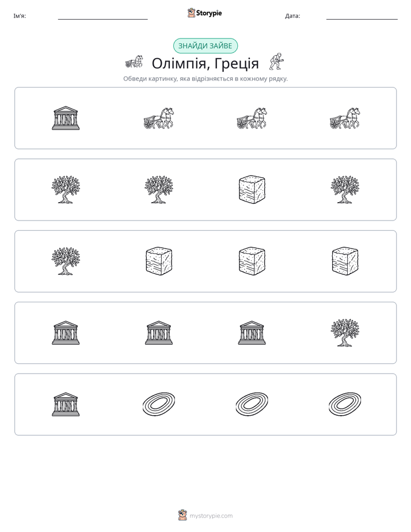This screenshot has width=411, height=532.
Task: Click the Storypie bear logo in the header
Action: pos(191,13)
